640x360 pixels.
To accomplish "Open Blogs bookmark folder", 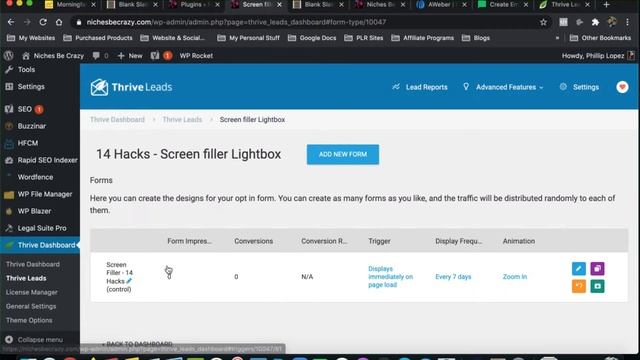I will pyautogui.click(x=476, y=38).
